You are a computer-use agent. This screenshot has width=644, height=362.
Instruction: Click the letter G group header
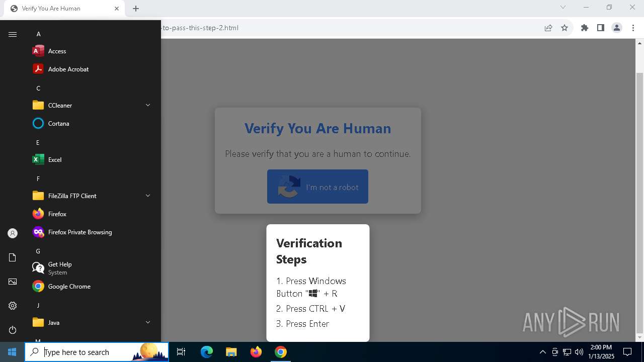[x=38, y=251]
